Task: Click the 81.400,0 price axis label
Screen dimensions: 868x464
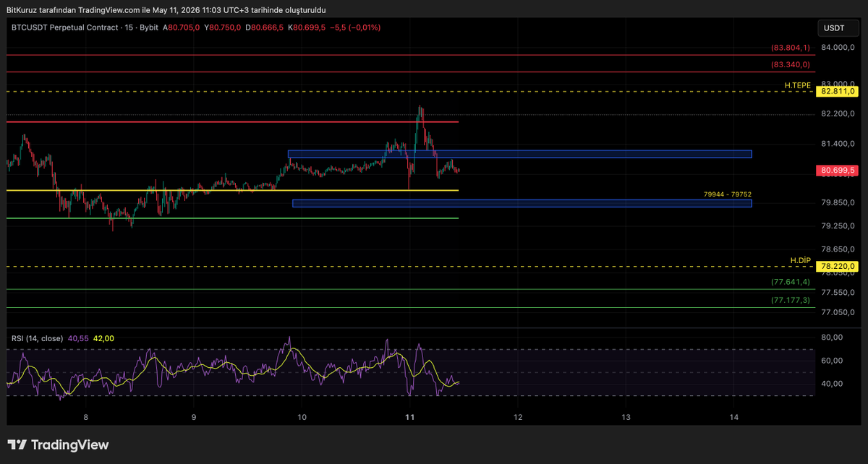Action: tap(838, 144)
